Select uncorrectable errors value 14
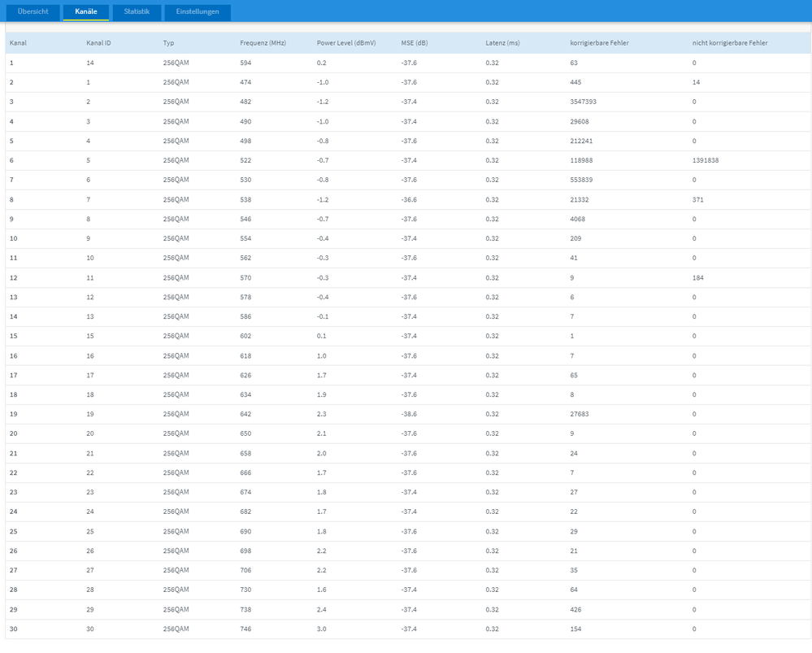The height and width of the screenshot is (653, 812). [x=696, y=82]
